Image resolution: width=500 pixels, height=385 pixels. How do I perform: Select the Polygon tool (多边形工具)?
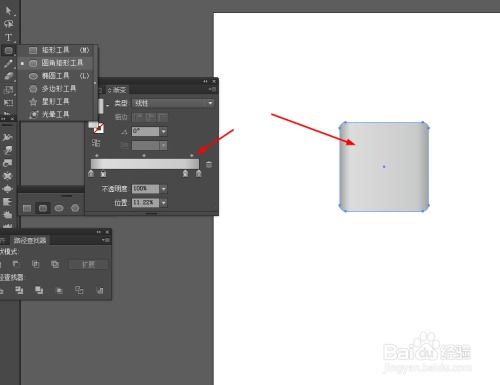(52, 89)
